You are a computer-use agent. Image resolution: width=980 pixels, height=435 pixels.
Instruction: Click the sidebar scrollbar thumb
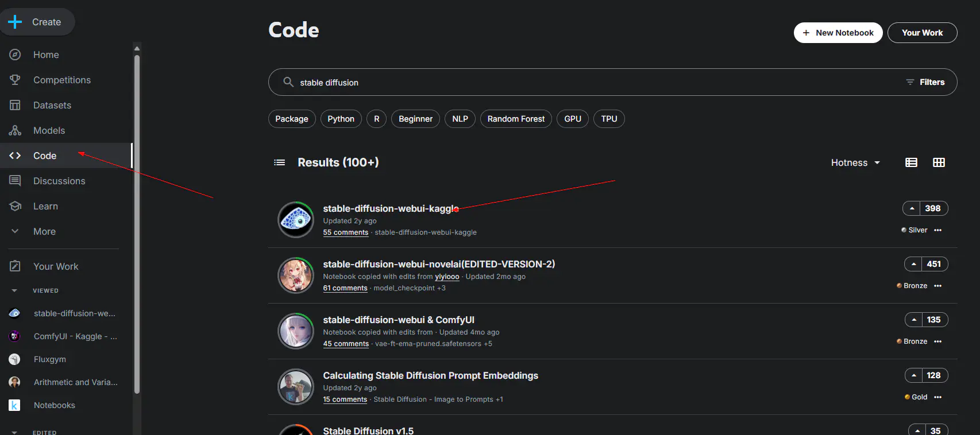pos(137,224)
